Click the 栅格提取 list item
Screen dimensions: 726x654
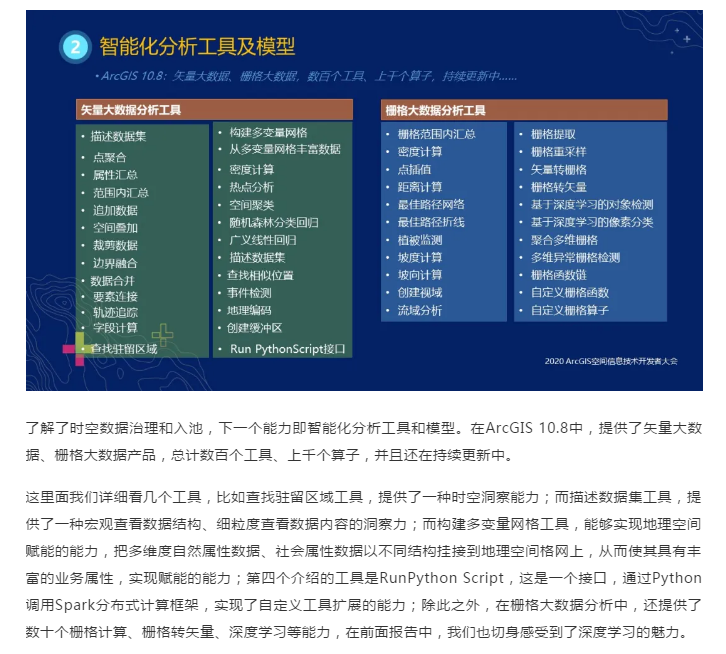click(x=553, y=134)
